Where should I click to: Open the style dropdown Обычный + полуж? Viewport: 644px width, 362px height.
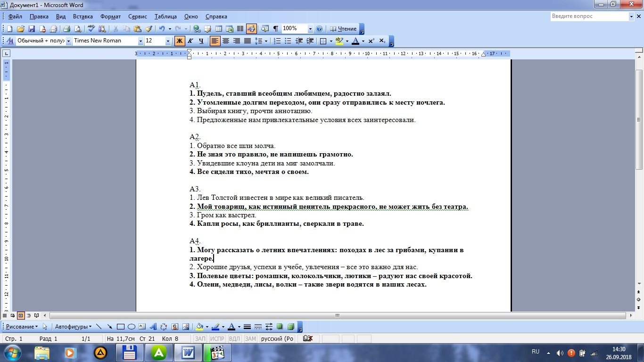tap(68, 41)
